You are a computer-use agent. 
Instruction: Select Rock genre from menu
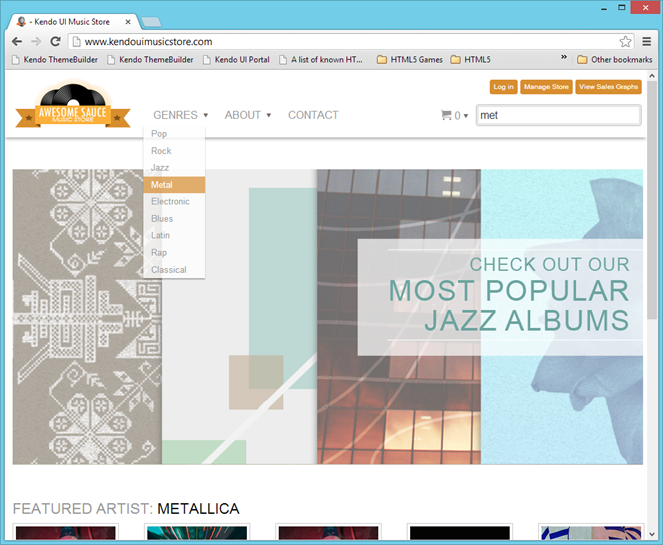pyautogui.click(x=174, y=151)
